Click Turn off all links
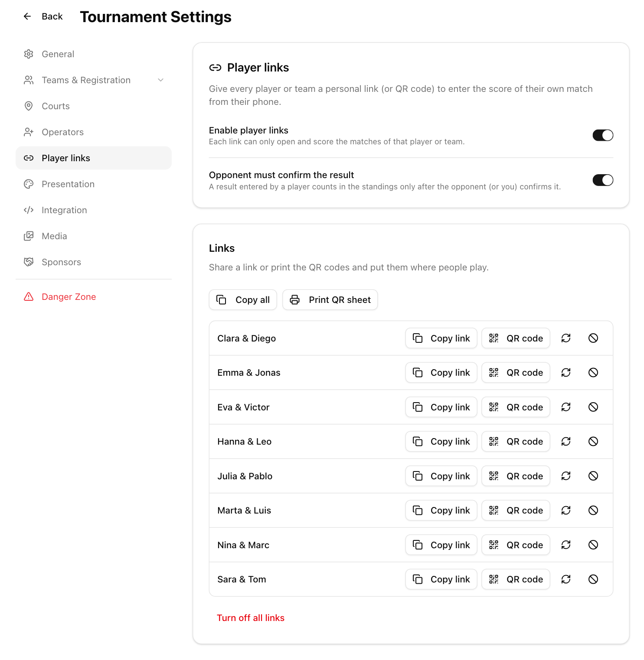The height and width of the screenshot is (660, 644). (251, 618)
